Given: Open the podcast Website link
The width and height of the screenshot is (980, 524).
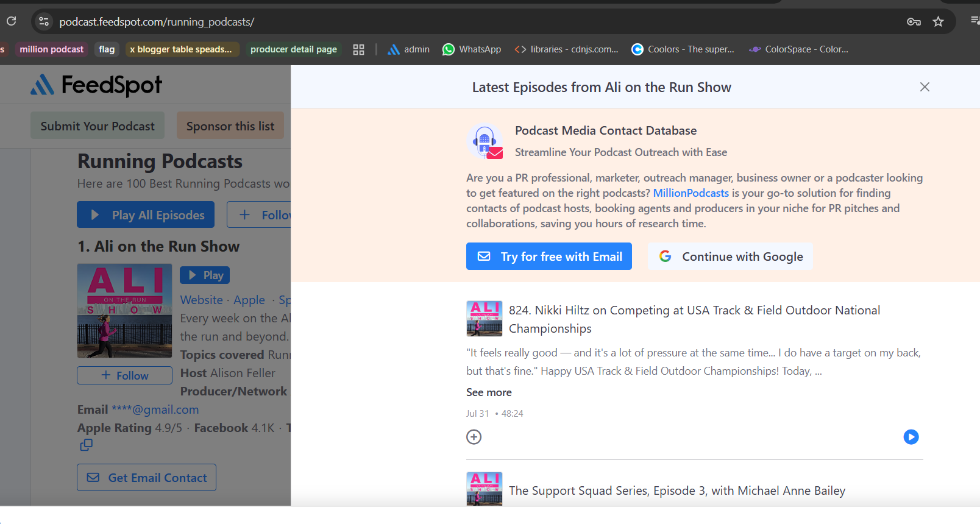Looking at the screenshot, I should point(201,300).
